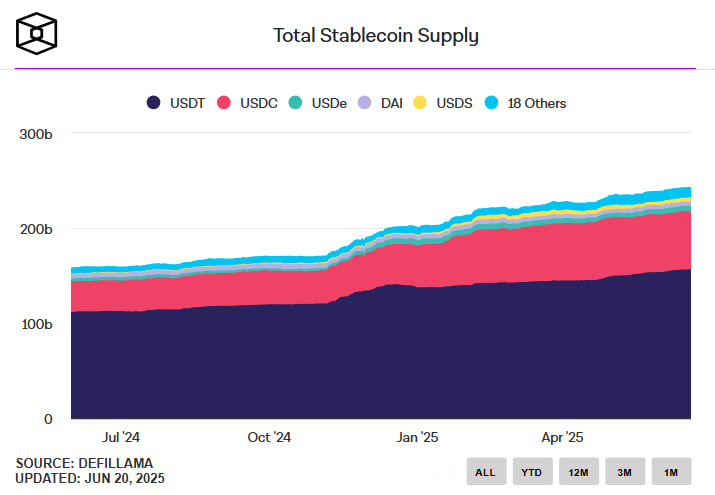
Task: Switch to the 3M range
Action: coord(623,471)
